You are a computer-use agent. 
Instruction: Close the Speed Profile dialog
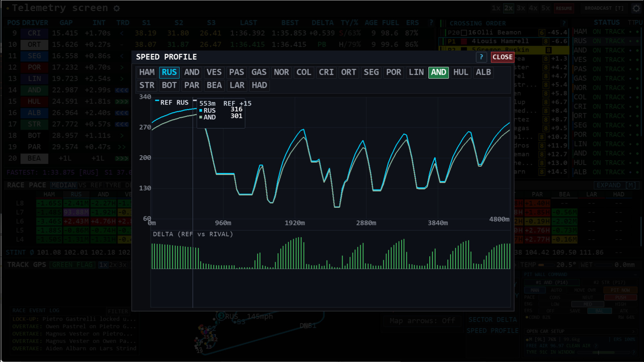(502, 57)
